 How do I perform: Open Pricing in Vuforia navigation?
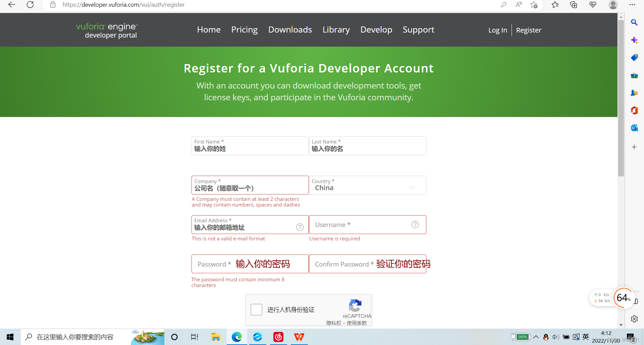click(x=245, y=30)
